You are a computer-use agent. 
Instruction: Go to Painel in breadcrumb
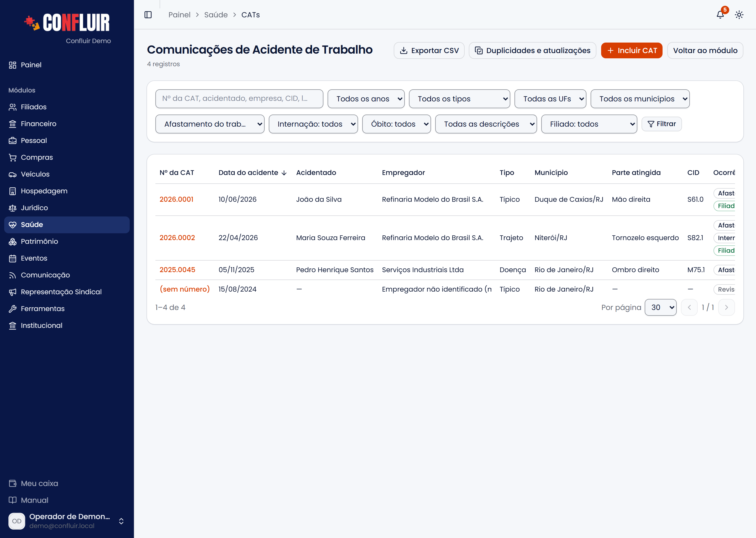pyautogui.click(x=179, y=15)
